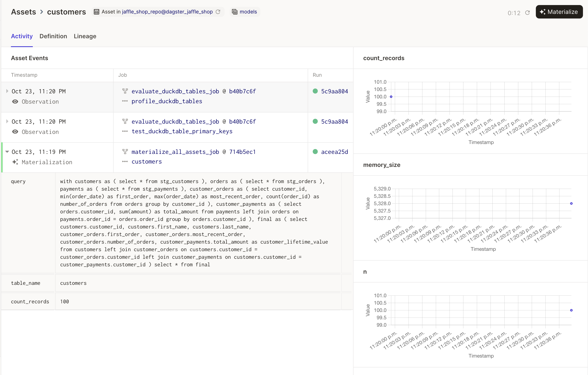Click the sparkle icon next to Materialization
This screenshot has height=375, width=588.
click(x=15, y=162)
